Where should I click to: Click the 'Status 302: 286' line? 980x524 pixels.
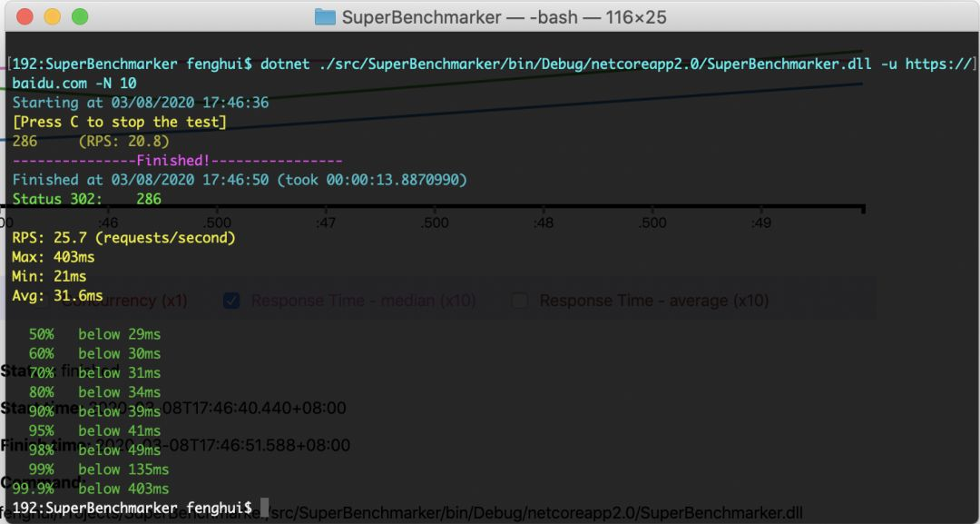[87, 199]
